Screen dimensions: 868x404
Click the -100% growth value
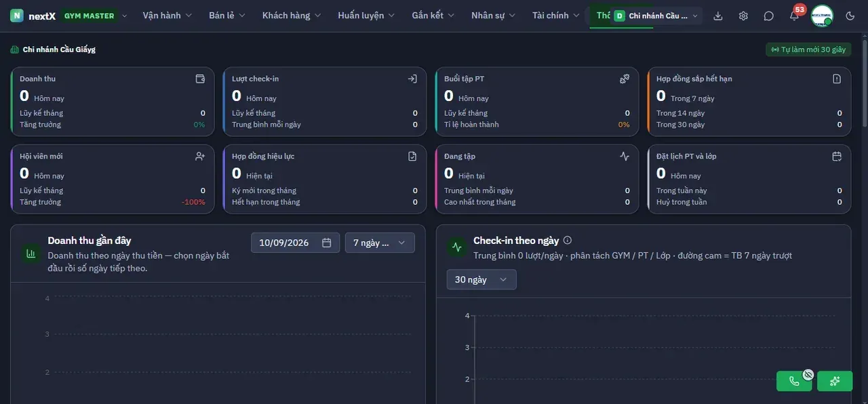[193, 202]
